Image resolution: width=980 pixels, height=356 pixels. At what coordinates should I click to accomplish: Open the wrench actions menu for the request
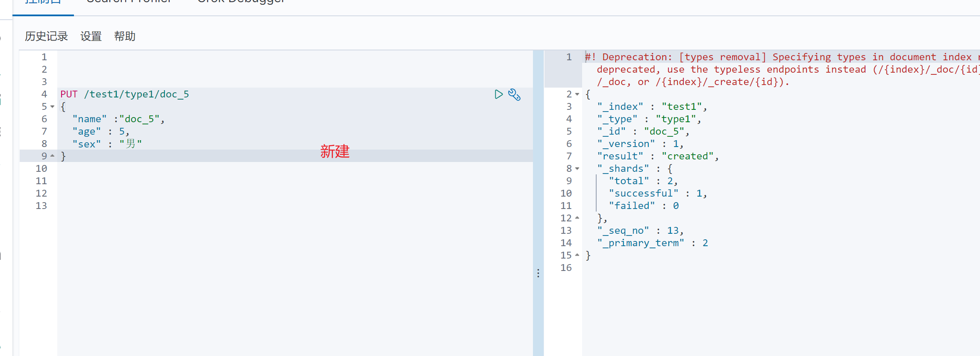[514, 94]
